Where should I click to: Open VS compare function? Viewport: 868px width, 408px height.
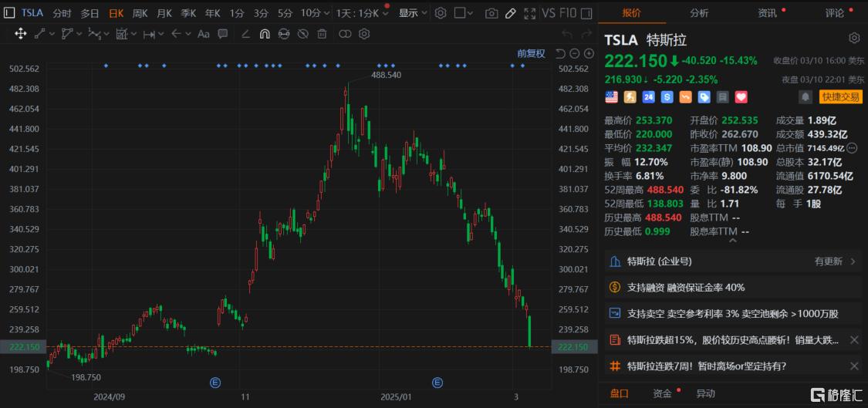coord(549,13)
